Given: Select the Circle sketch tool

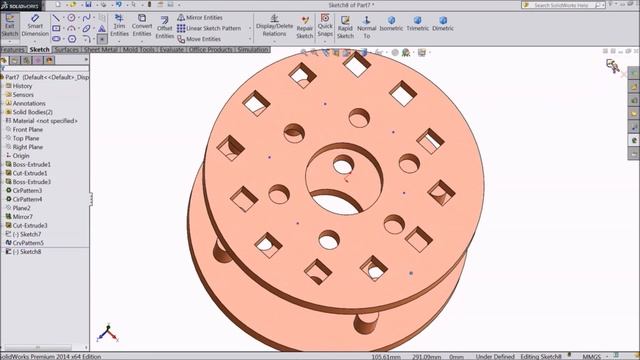Looking at the screenshot, I should point(71,18).
